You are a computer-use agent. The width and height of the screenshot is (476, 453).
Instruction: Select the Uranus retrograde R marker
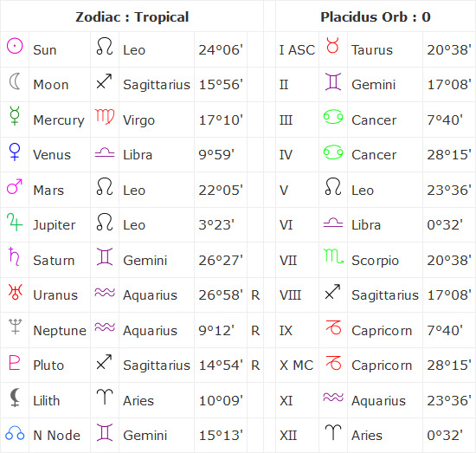coord(255,295)
